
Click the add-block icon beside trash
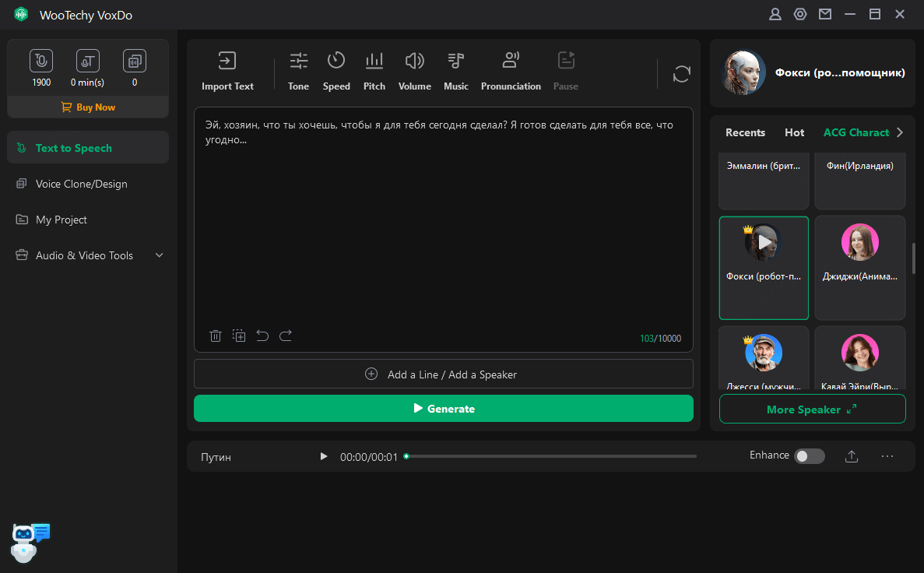(239, 336)
